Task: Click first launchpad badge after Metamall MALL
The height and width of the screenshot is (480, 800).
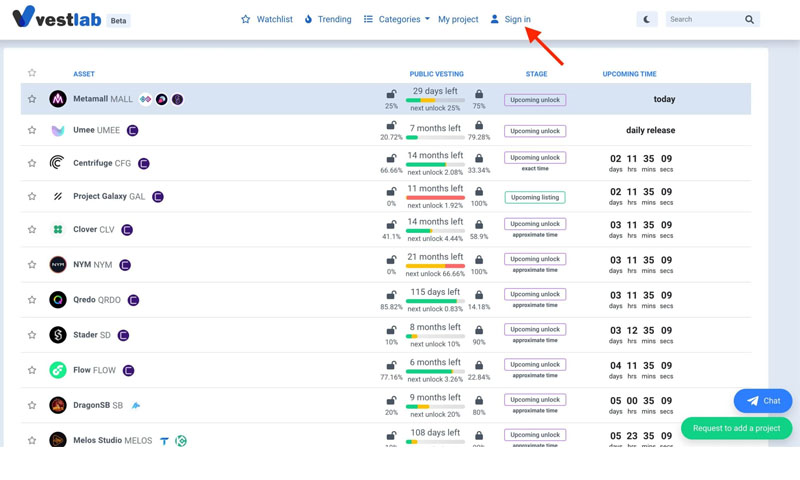Action: (145, 99)
